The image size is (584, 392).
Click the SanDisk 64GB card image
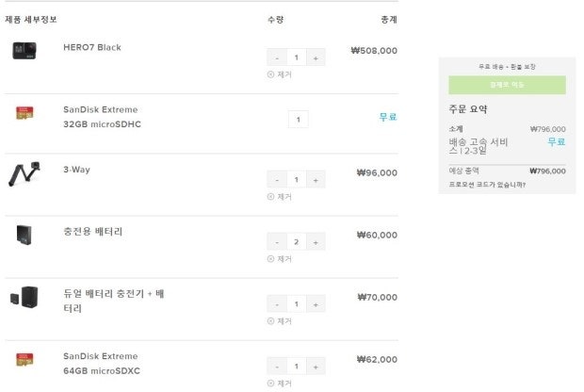tap(24, 360)
